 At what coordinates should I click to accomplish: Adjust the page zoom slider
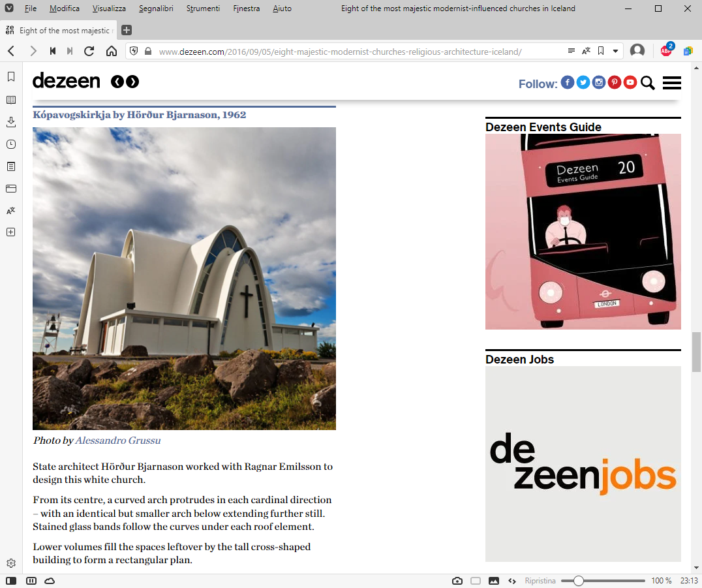pyautogui.click(x=603, y=581)
